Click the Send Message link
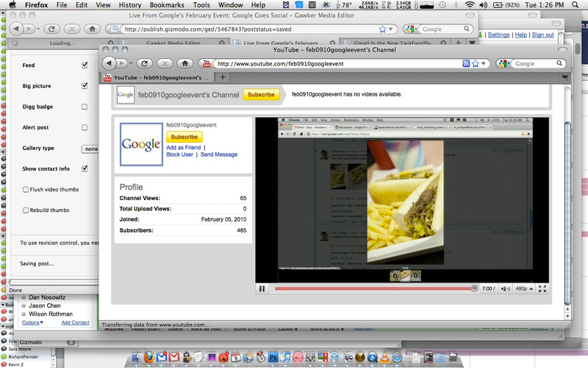The image size is (588, 368). tap(219, 155)
